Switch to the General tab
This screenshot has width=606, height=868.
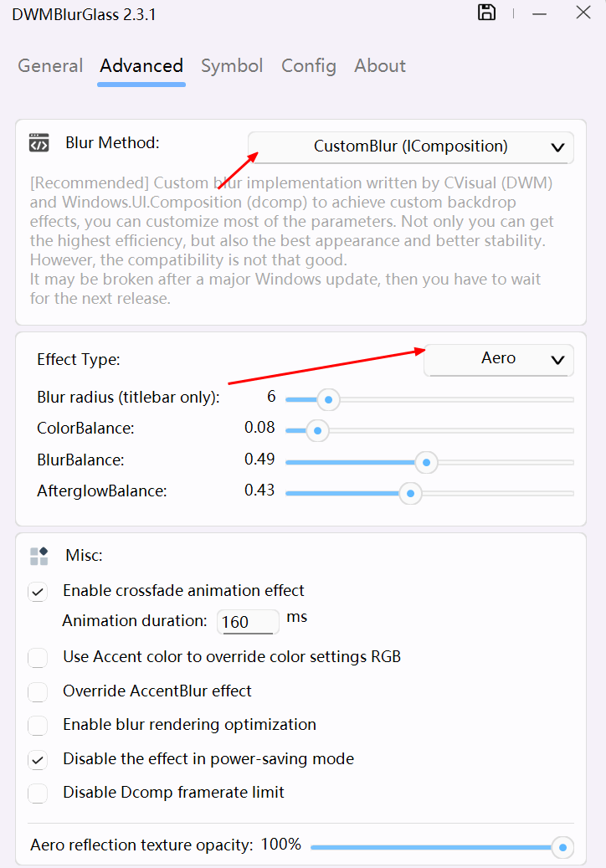[x=50, y=66]
